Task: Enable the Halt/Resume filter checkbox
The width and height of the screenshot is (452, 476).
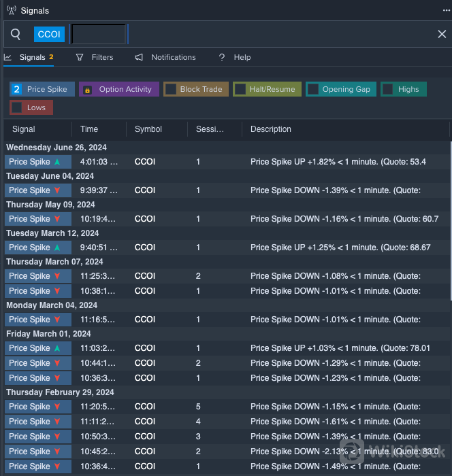Action: (240, 89)
